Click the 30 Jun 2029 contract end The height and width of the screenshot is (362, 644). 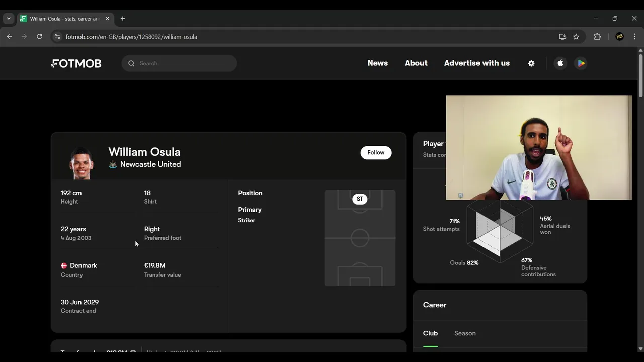click(79, 302)
